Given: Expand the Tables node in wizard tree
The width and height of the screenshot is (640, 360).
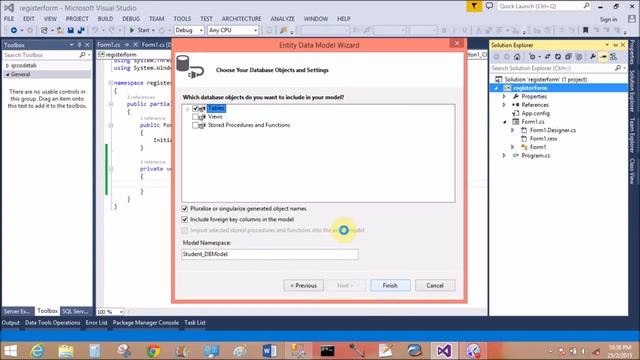Looking at the screenshot, I should click(x=187, y=109).
